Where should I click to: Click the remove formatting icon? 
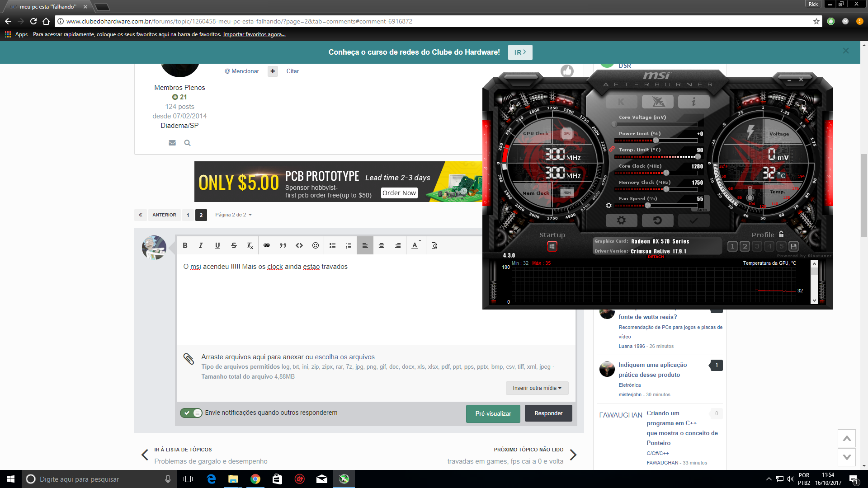point(250,245)
